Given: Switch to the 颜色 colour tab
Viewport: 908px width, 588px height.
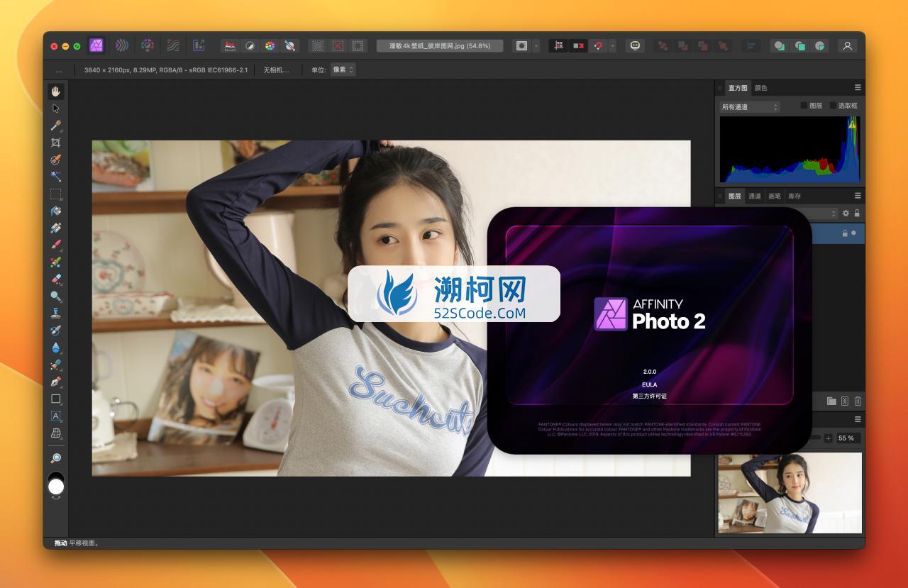Looking at the screenshot, I should pos(760,88).
